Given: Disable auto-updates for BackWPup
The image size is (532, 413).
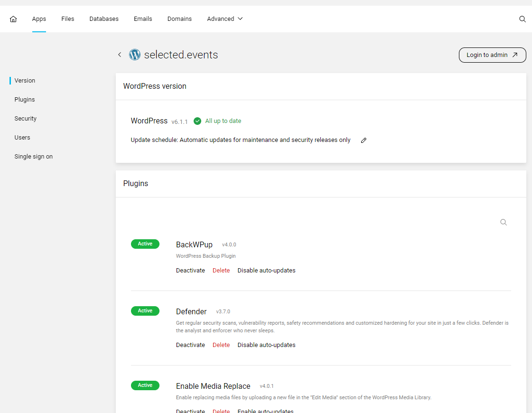Looking at the screenshot, I should 266,271.
